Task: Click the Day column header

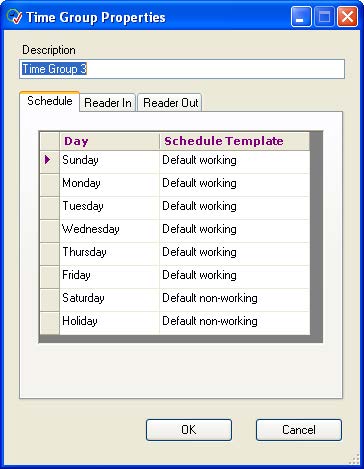Action: (109, 141)
